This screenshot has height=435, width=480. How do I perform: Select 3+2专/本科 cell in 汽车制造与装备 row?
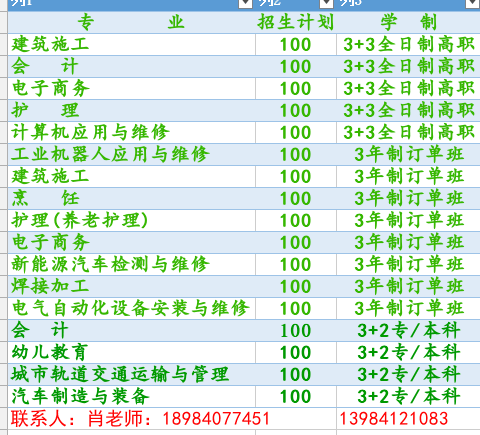[408, 396]
